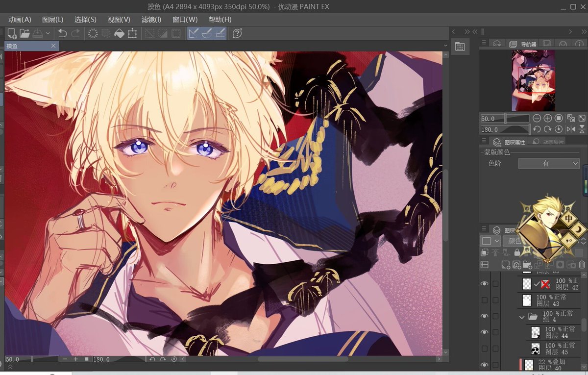Open the quick access panel grid icon
588x375 pixels.
[x=460, y=47]
